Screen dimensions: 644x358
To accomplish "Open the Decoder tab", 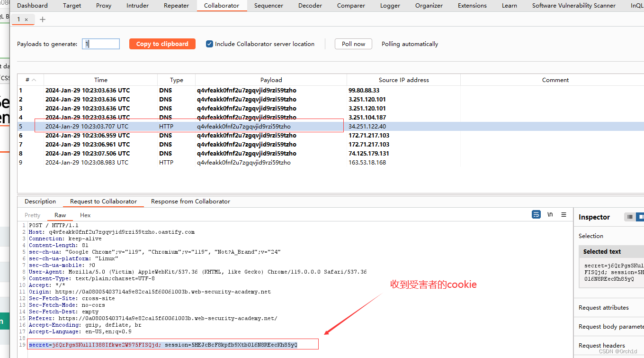I will (x=310, y=6).
